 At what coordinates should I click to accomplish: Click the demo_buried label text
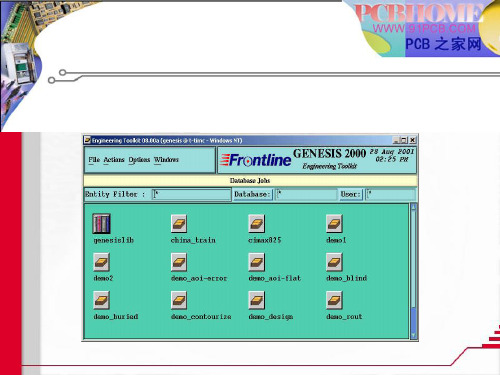[x=116, y=316]
